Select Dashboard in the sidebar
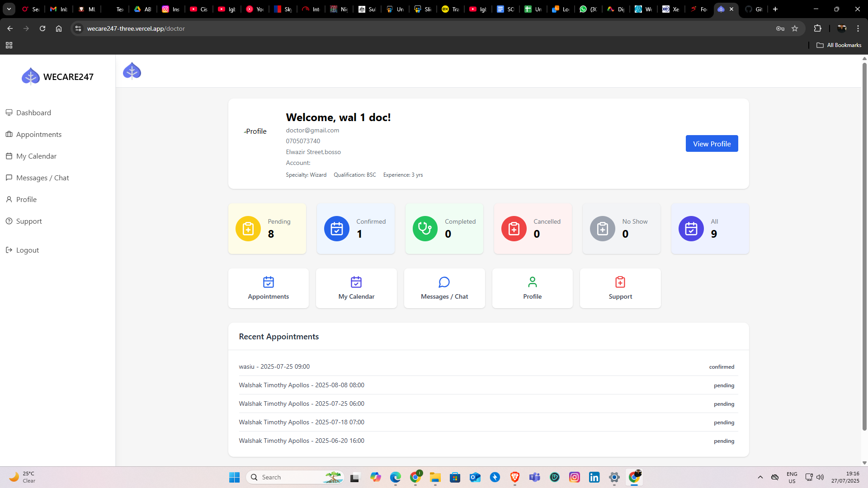The image size is (868, 488). pos(33,113)
